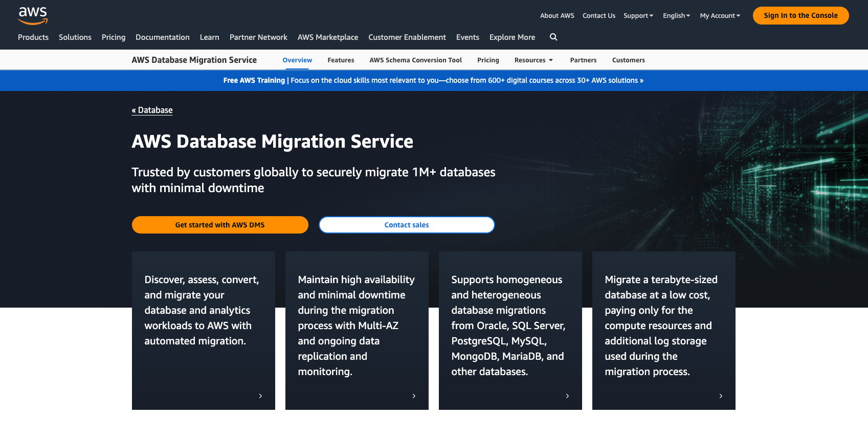This screenshot has height=441, width=868.
Task: Click the Contact sales button
Action: click(407, 225)
